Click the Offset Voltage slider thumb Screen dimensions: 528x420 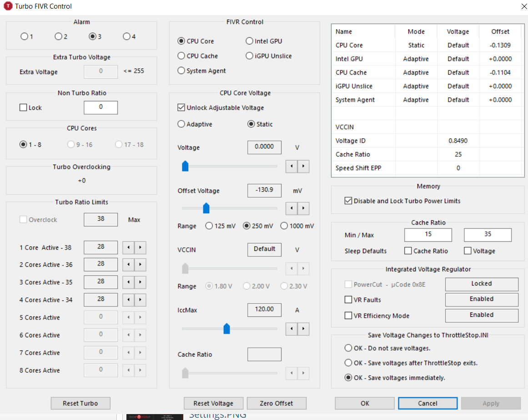click(206, 208)
